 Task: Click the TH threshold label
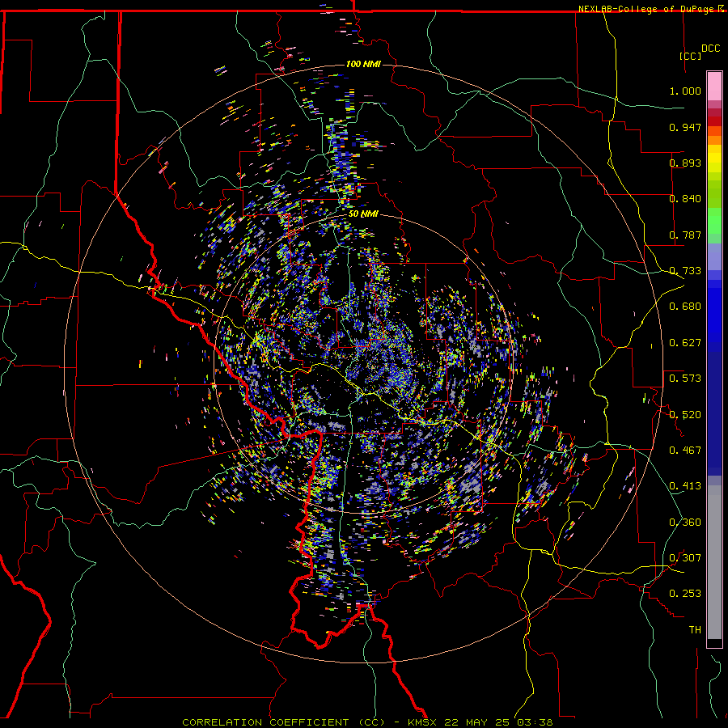click(x=695, y=630)
